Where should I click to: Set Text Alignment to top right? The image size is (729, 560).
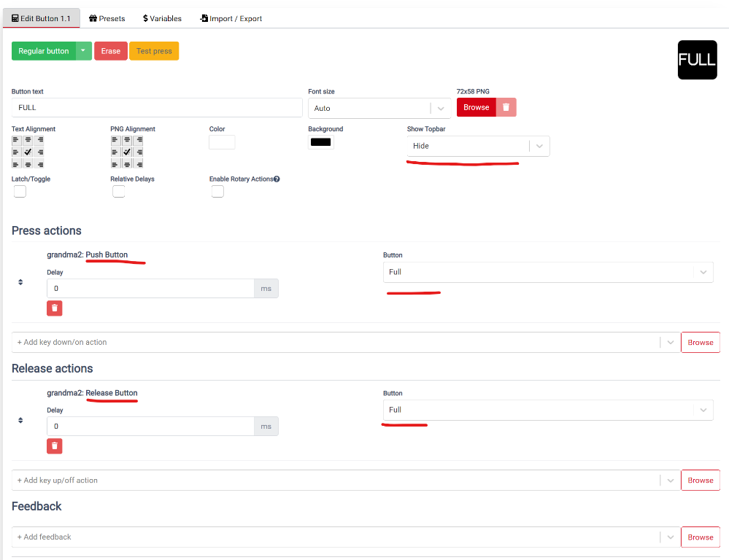coord(39,140)
